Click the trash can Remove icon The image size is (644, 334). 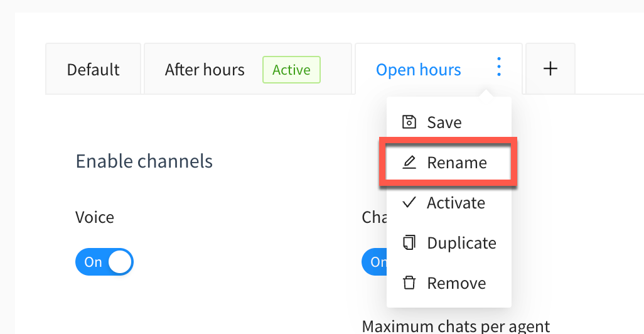pyautogui.click(x=409, y=283)
